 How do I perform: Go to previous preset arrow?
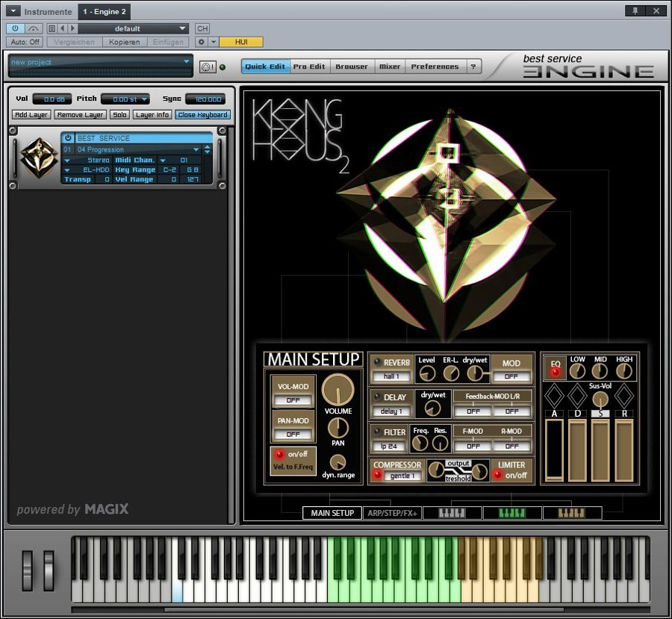[62, 28]
